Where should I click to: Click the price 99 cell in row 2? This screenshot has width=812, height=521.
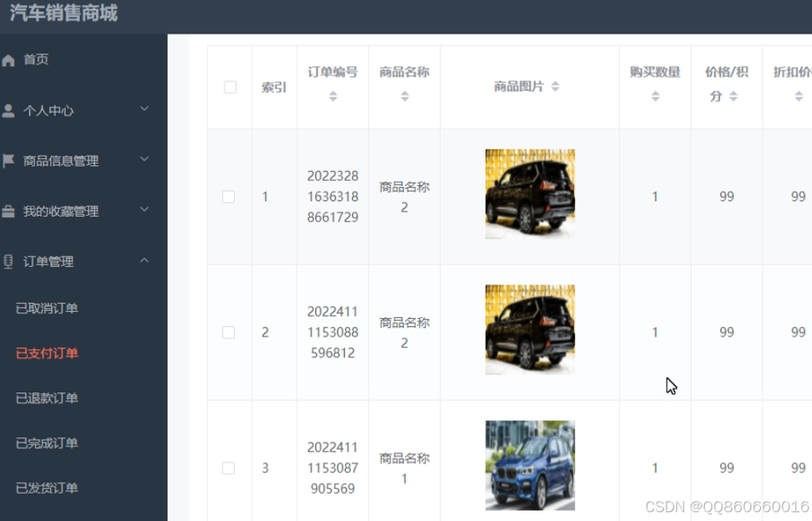pyautogui.click(x=727, y=332)
